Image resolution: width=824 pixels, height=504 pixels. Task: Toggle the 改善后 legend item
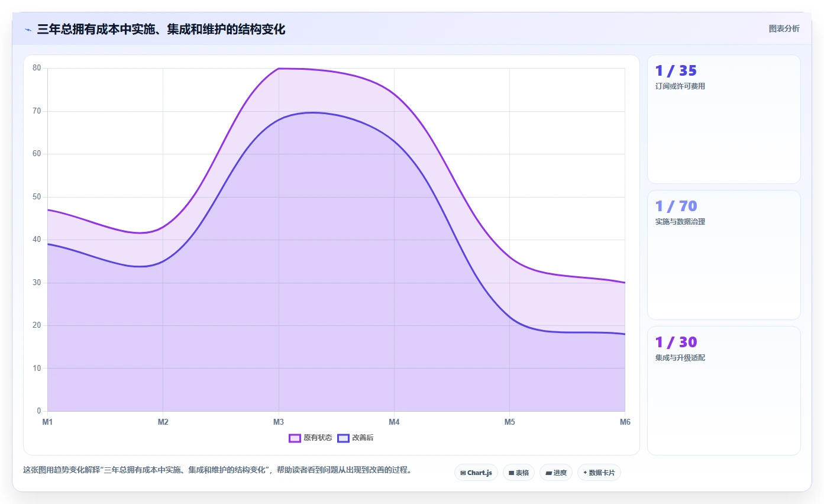point(356,438)
